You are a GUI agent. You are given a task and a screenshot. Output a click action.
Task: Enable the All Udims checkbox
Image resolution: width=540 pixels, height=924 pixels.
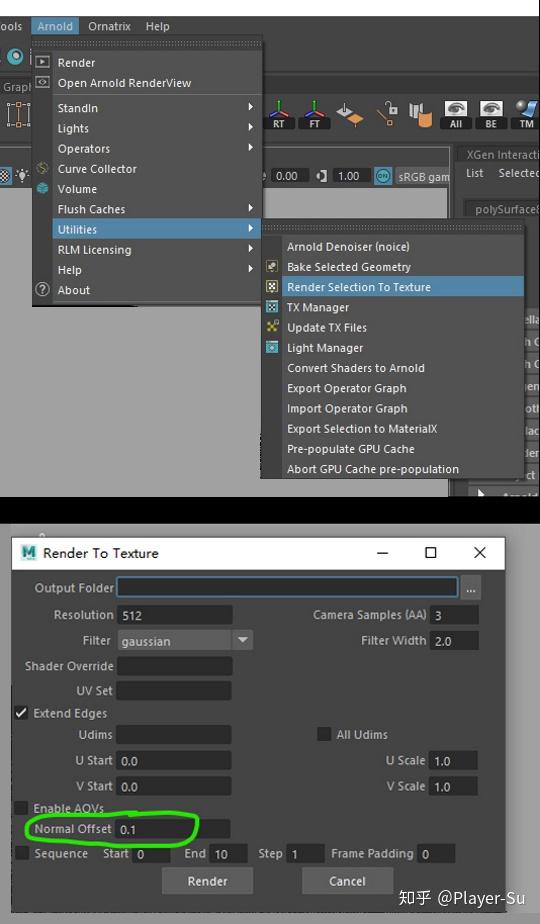coord(324,734)
